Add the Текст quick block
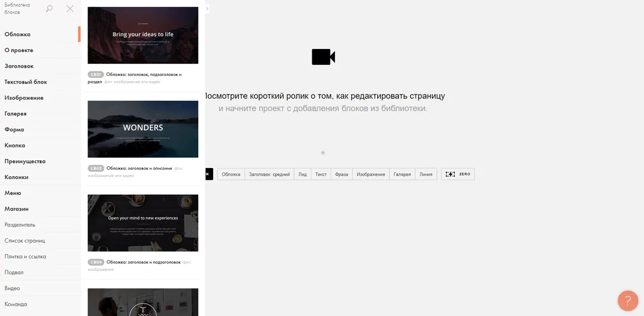 point(321,174)
